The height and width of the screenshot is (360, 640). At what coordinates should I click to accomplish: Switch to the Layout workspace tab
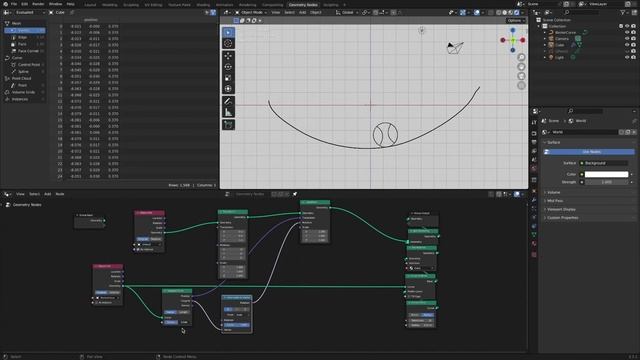point(90,5)
